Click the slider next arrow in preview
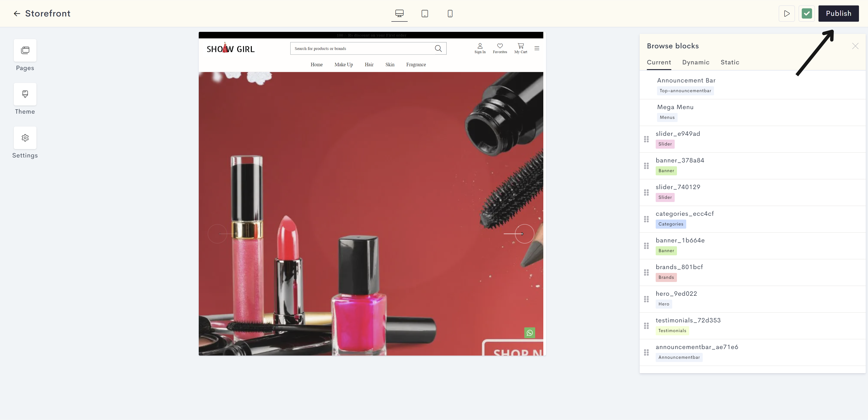 [x=524, y=234]
